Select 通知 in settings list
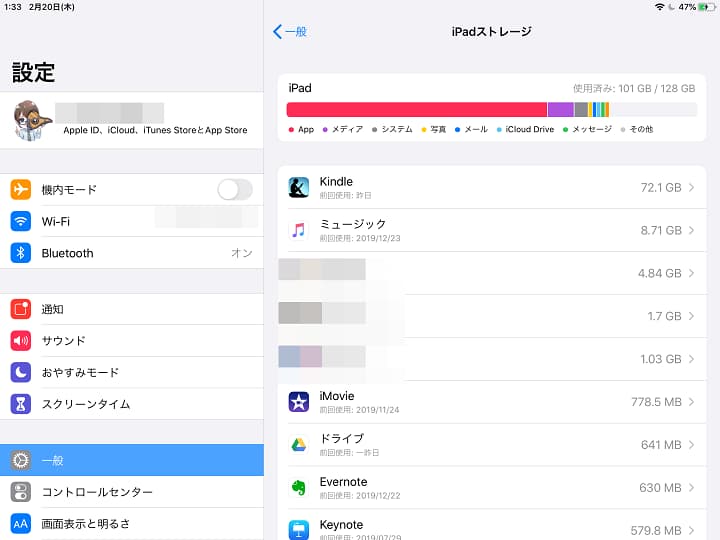This screenshot has width=720, height=540. coord(132,309)
